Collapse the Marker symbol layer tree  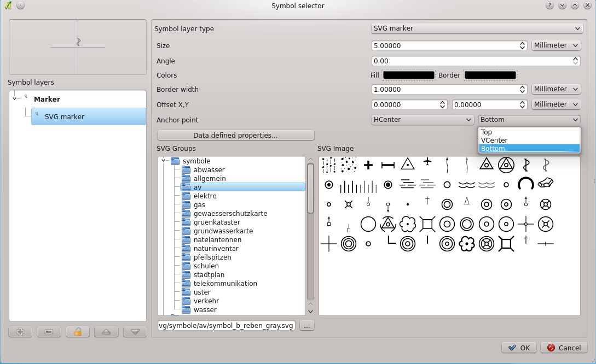[14, 99]
